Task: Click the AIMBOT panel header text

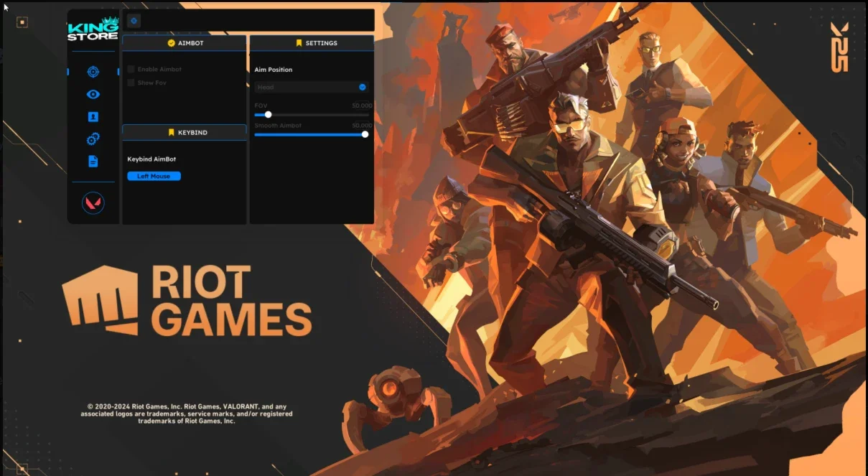Action: (x=191, y=43)
